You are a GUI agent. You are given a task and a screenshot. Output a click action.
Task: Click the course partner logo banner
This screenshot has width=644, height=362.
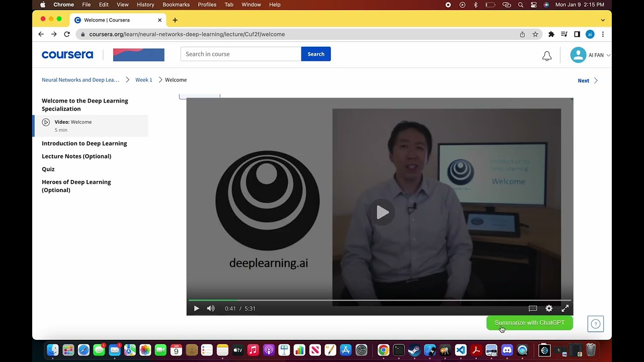pos(139,55)
